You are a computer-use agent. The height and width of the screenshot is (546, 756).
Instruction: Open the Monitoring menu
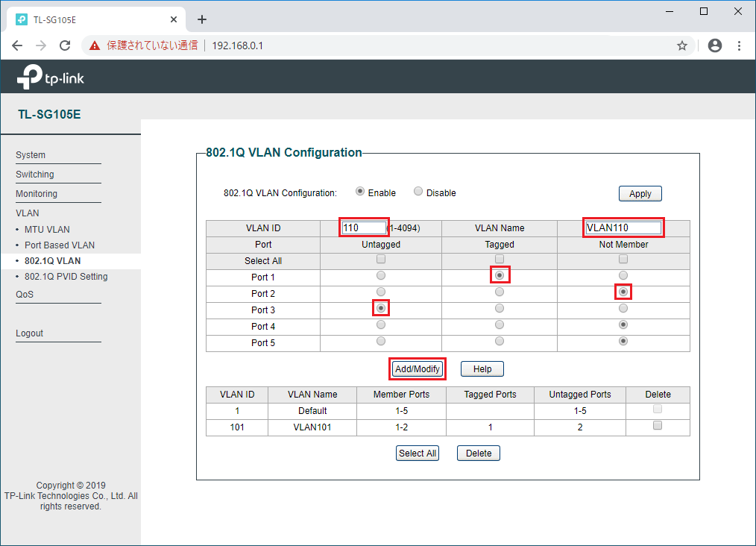tap(37, 193)
